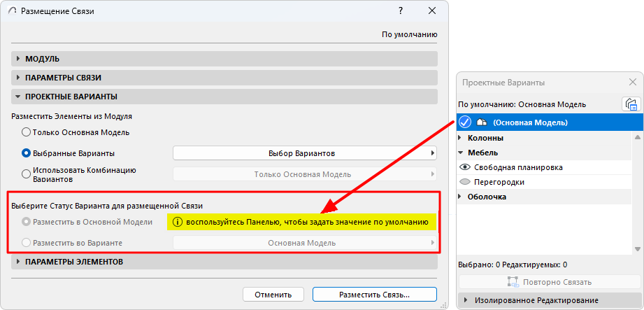Click the yellow hint about Панелью

point(302,222)
